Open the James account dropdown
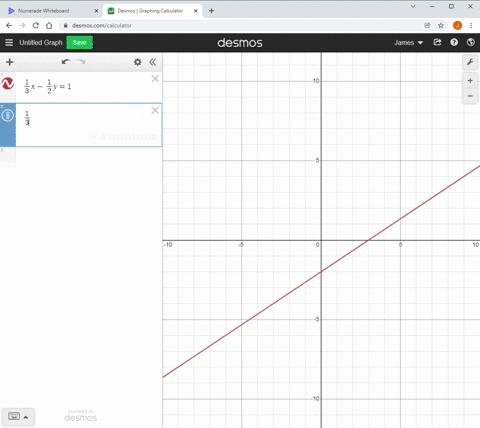The width and height of the screenshot is (480, 428). coord(408,42)
